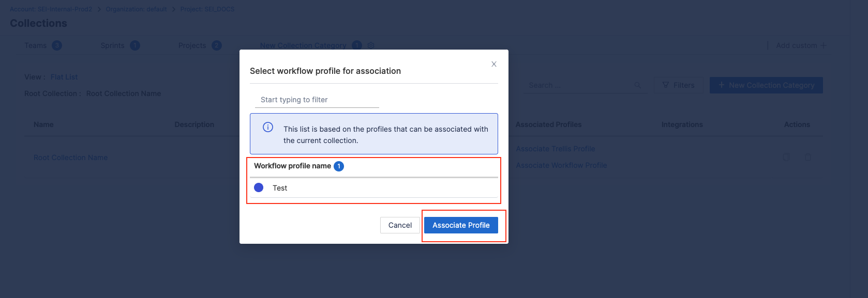The width and height of the screenshot is (868, 298).
Task: Click the plus icon next to Add custom
Action: point(823,45)
